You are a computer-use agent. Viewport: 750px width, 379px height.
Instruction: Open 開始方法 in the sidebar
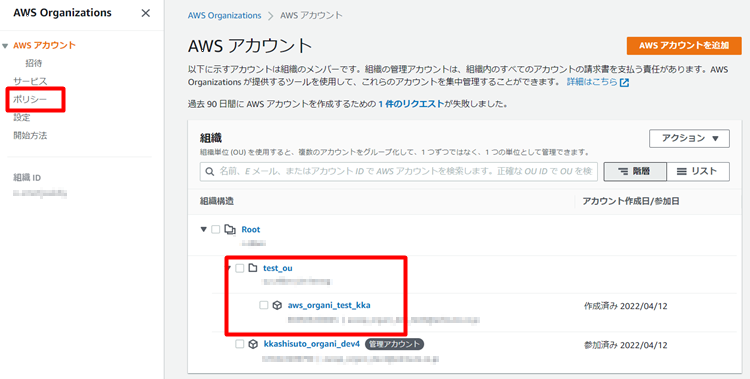pos(30,135)
